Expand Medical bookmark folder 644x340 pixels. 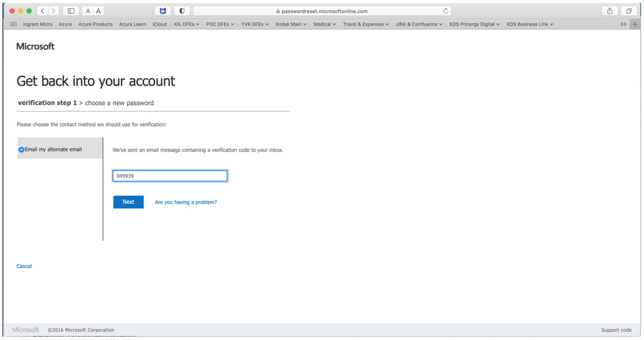coord(325,24)
